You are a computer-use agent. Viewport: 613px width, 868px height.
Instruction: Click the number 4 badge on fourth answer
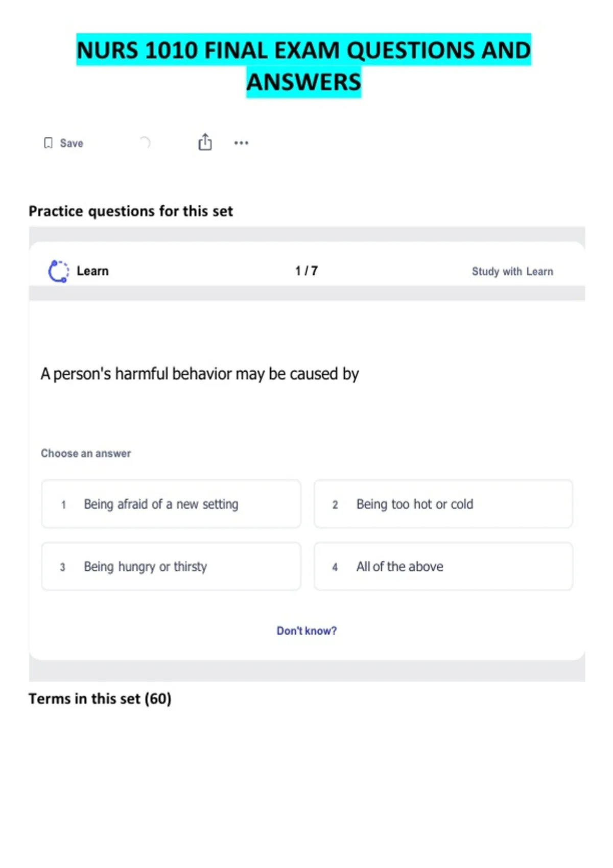click(335, 567)
